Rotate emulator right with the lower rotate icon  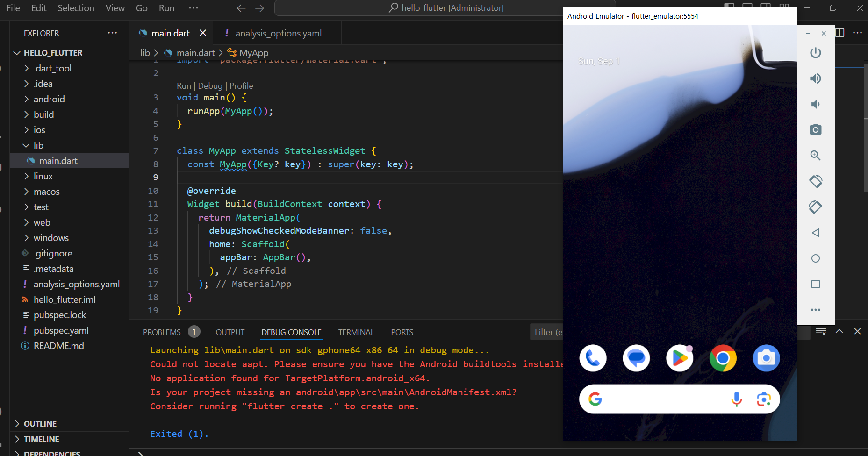816,207
